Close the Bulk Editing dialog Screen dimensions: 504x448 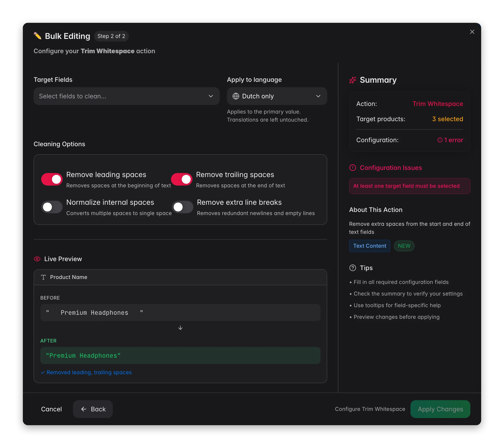pyautogui.click(x=472, y=32)
